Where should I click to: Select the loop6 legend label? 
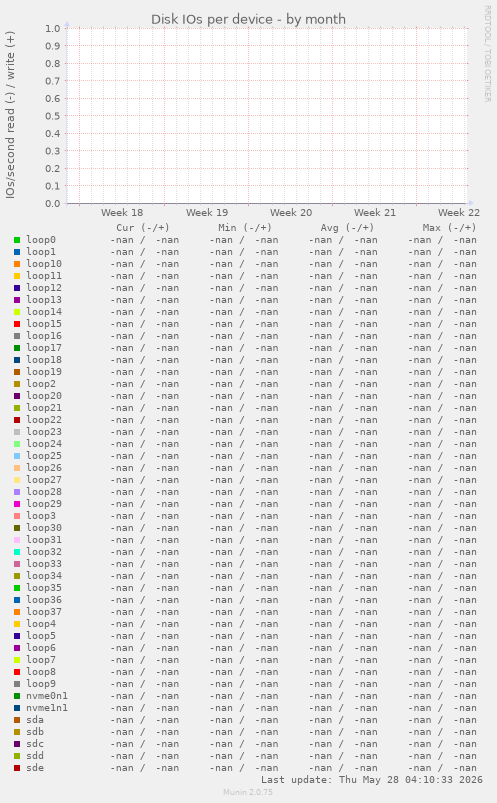point(41,648)
